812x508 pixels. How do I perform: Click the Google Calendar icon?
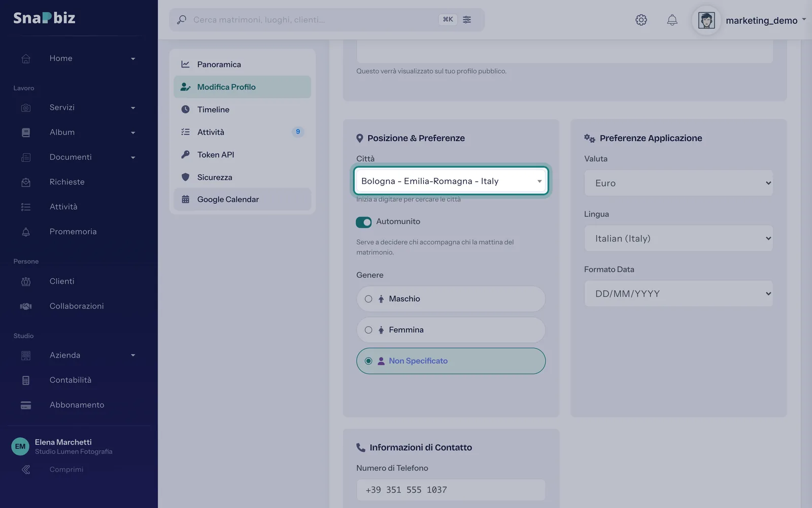(186, 199)
